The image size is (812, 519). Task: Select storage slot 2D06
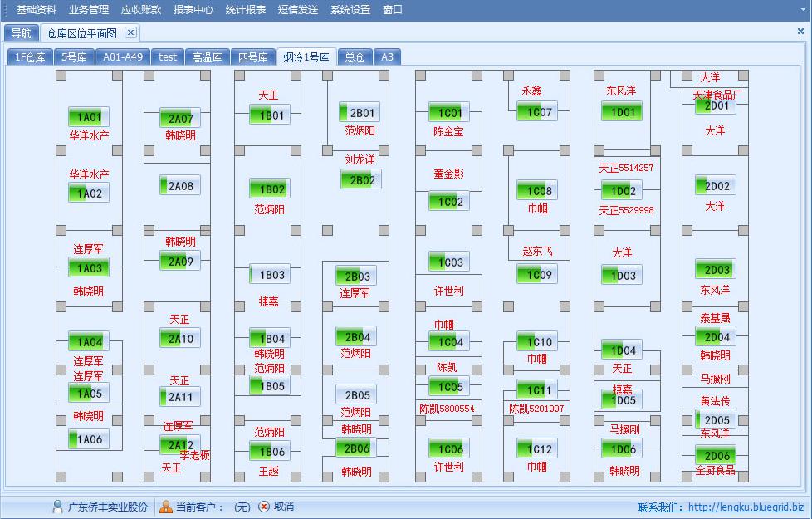coord(716,455)
